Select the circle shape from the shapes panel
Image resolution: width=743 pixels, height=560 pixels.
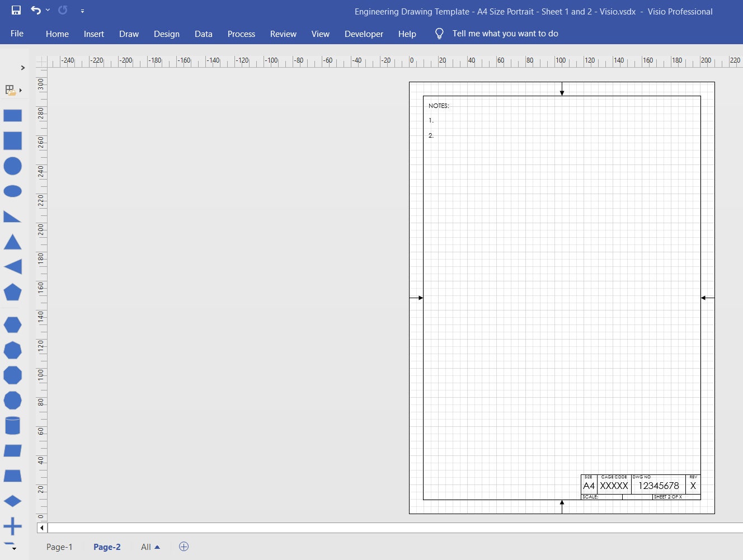(x=12, y=166)
